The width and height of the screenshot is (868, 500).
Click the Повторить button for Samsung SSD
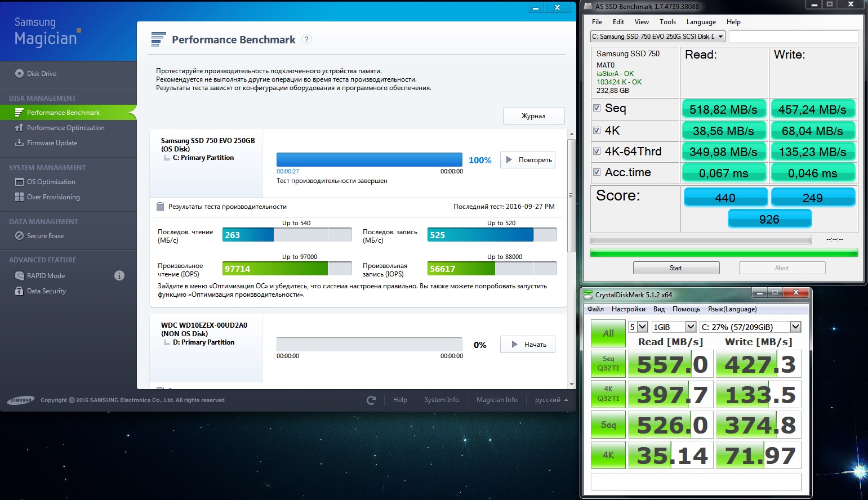[528, 160]
